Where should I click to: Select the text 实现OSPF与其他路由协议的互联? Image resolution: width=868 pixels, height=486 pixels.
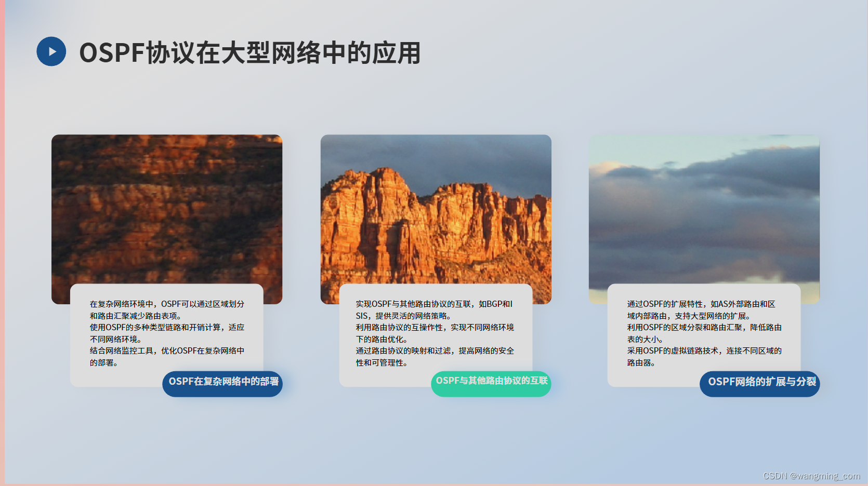pyautogui.click(x=413, y=304)
